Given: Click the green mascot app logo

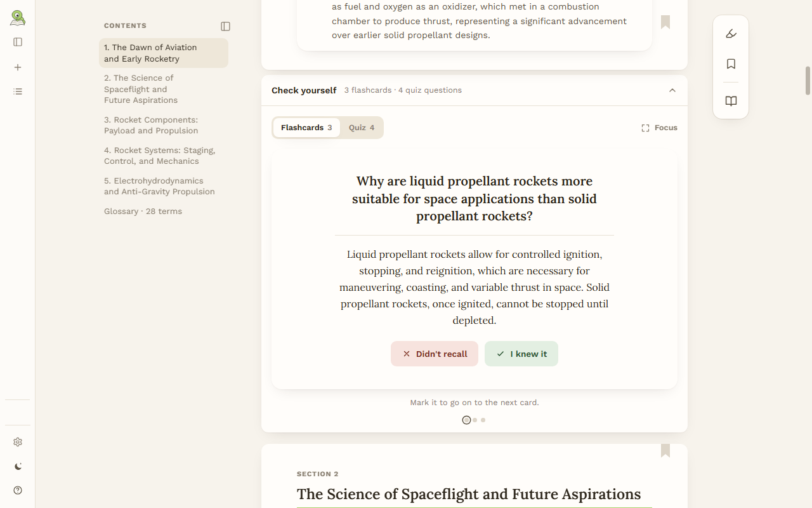Looking at the screenshot, I should (18, 18).
